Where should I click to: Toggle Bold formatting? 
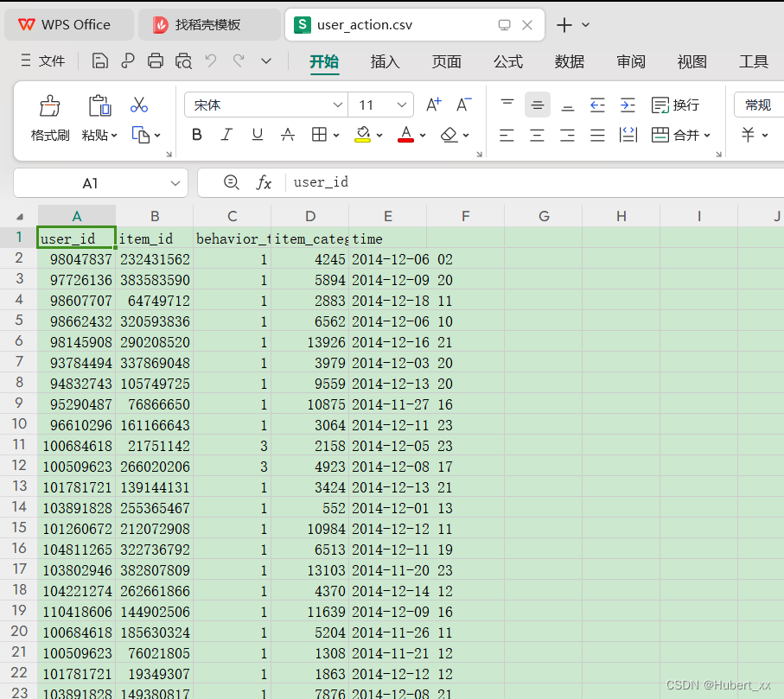197,135
